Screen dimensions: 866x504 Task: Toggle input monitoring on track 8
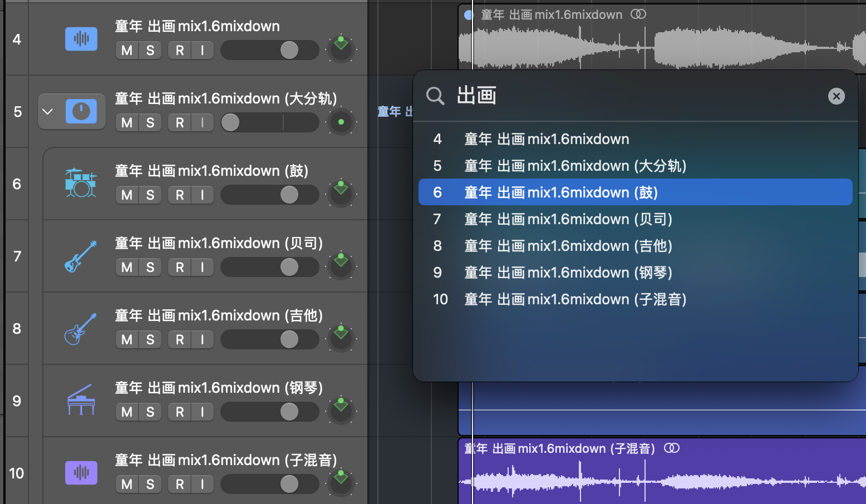pos(202,339)
